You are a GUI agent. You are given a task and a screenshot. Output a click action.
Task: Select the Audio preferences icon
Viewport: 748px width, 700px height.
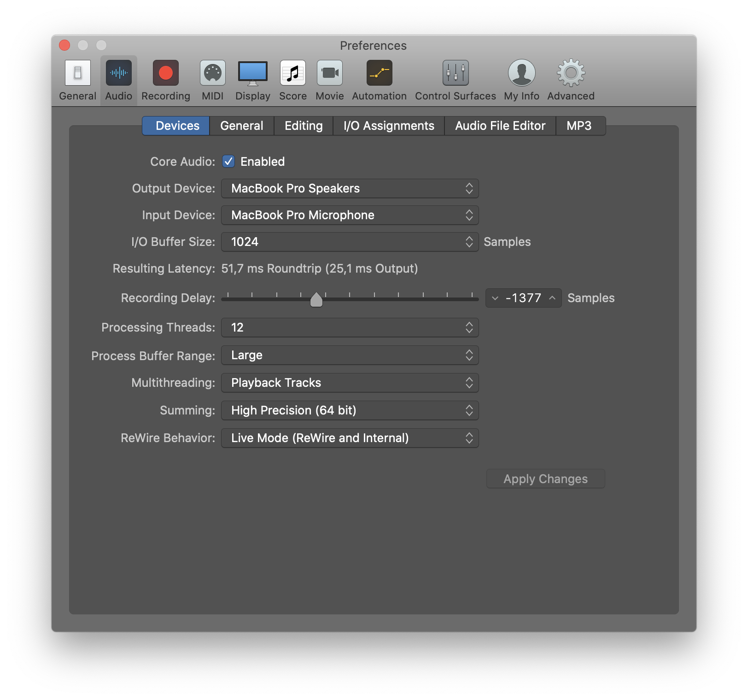coord(119,80)
